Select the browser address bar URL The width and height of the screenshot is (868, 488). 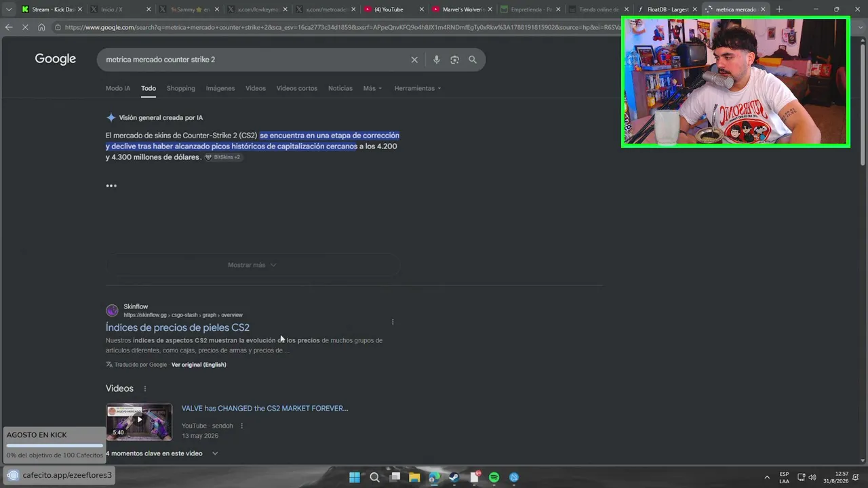[339, 27]
